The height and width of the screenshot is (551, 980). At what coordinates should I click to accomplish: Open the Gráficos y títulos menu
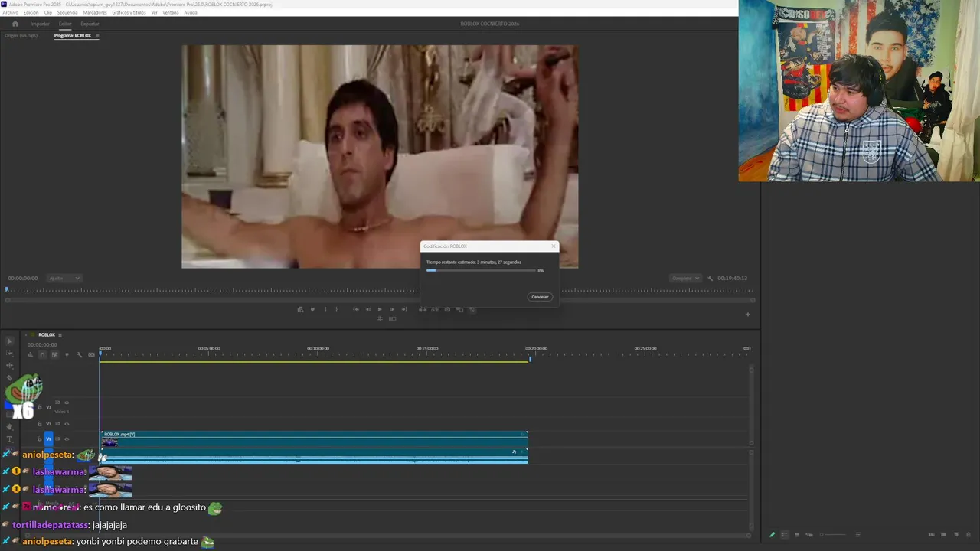[x=129, y=12]
